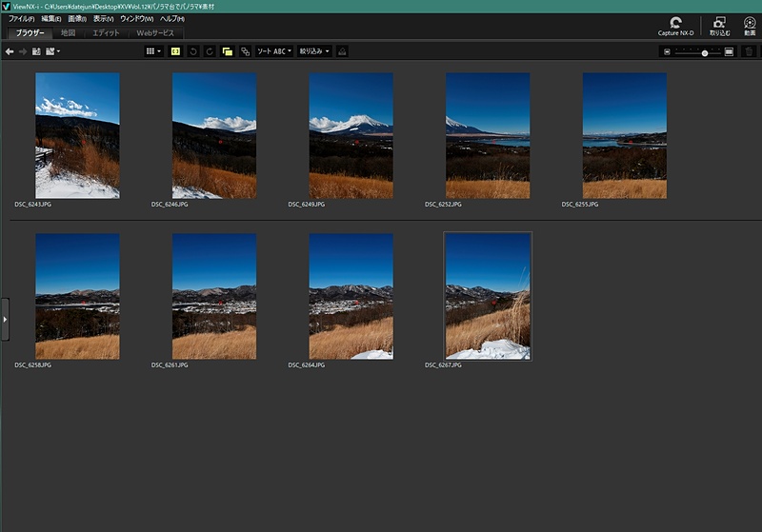762x532 pixels.
Task: Click the thumbnail size slider handle
Action: pyautogui.click(x=705, y=52)
